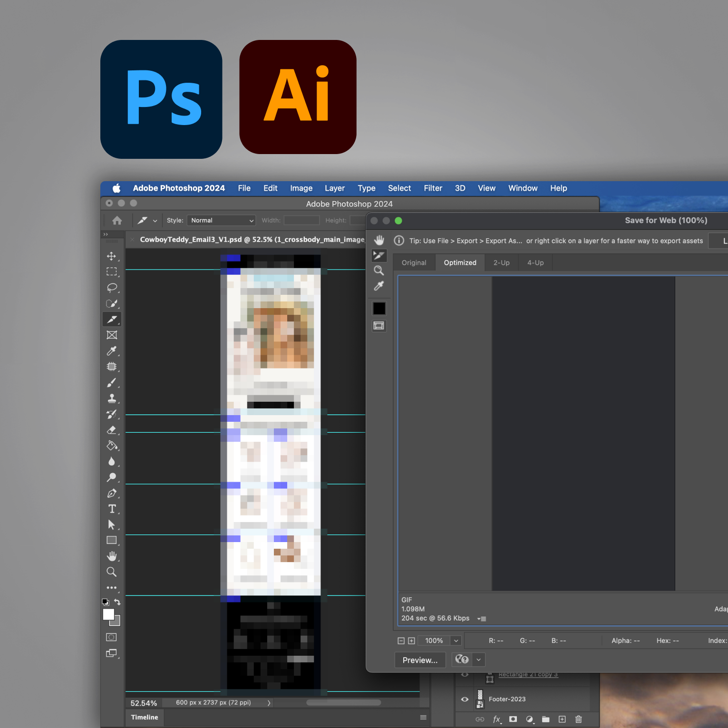Screen dimensions: 728x728
Task: Expand the toolbar with double-arrow
Action: (x=106, y=234)
